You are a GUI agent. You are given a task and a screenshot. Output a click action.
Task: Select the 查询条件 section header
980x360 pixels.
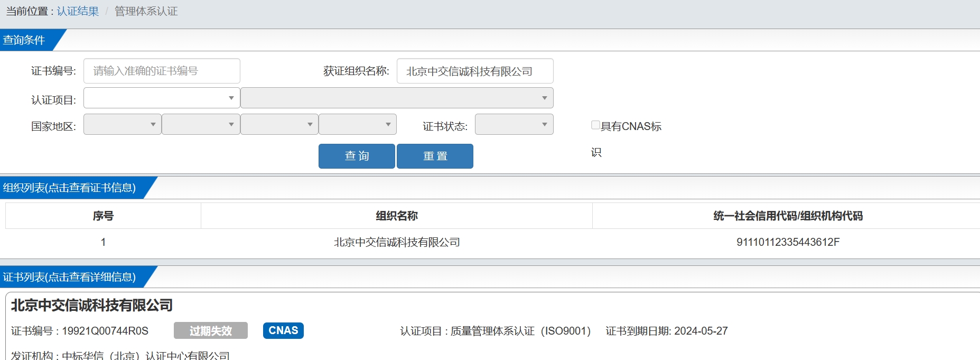(x=24, y=40)
